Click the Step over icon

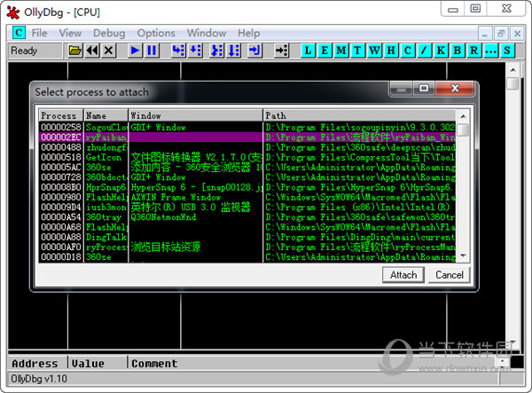195,51
